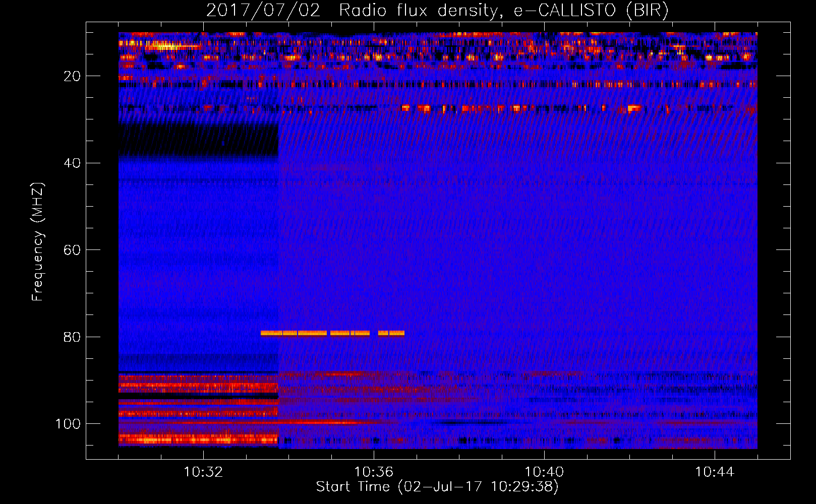Viewport: 816px width, 504px height.
Task: Click the 60 MHz frequency tick label
Action: coord(73,250)
